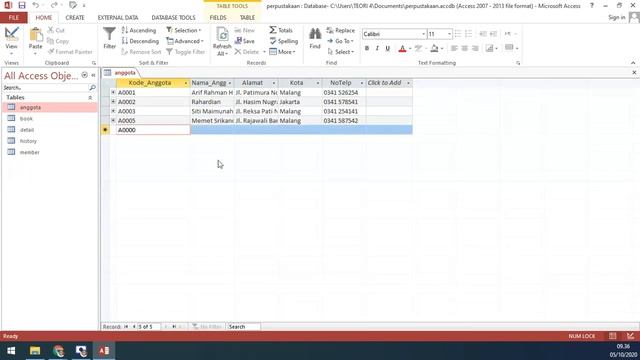Align text right
Image resolution: width=640 pixels, height=360 pixels.
(x=475, y=49)
